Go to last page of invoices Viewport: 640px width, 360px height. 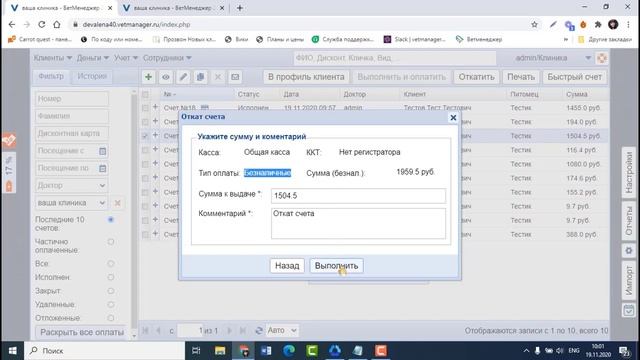(x=243, y=331)
